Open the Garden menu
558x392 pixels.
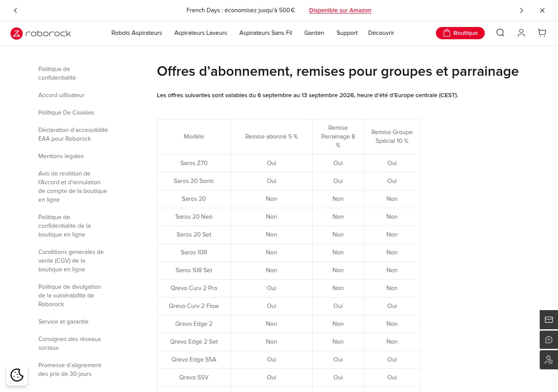(314, 33)
